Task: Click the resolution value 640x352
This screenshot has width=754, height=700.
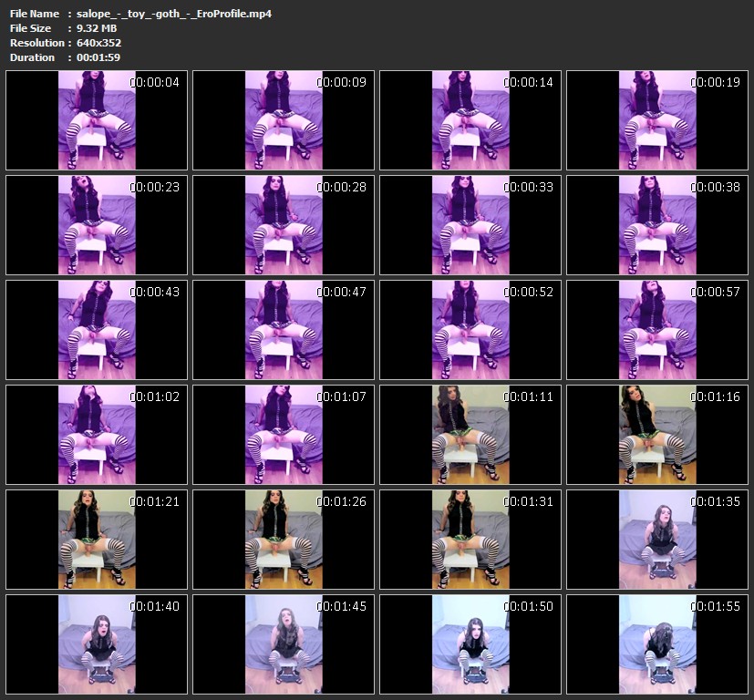Action: tap(98, 43)
